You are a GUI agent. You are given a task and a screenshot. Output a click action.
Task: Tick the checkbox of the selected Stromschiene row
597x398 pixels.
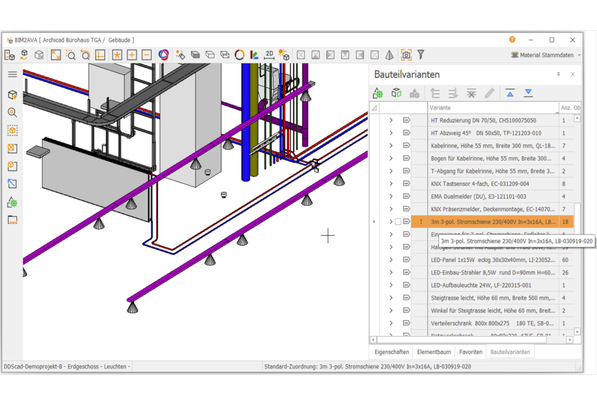coord(398,222)
